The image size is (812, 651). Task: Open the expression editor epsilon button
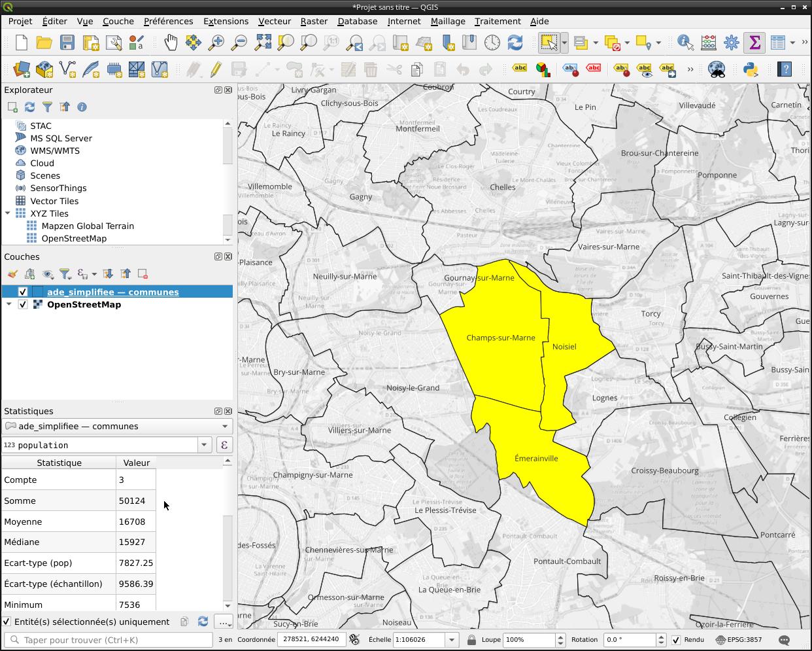click(x=224, y=445)
